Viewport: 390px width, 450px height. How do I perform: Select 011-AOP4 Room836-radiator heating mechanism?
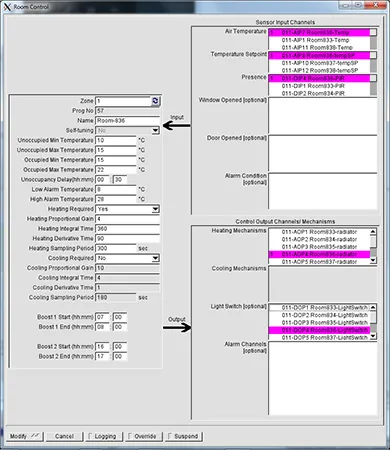pyautogui.click(x=319, y=254)
